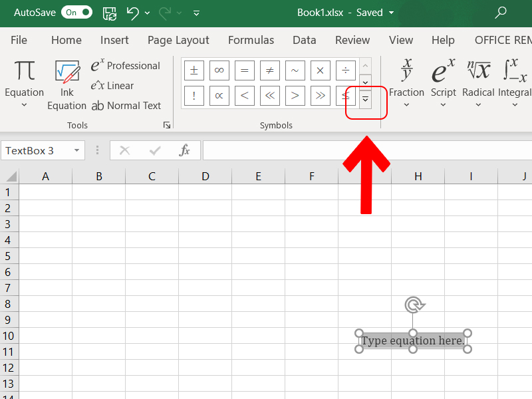Insert the division sign symbol
532x399 pixels.
coord(345,70)
